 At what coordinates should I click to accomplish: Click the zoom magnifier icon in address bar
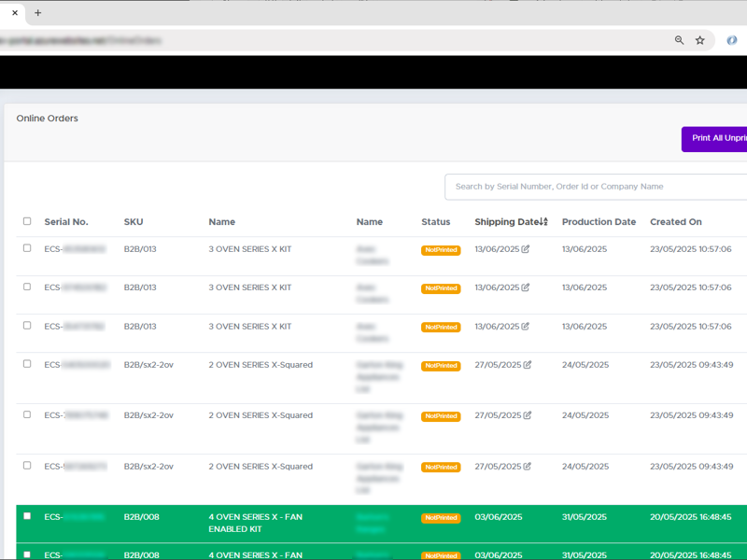pyautogui.click(x=679, y=40)
